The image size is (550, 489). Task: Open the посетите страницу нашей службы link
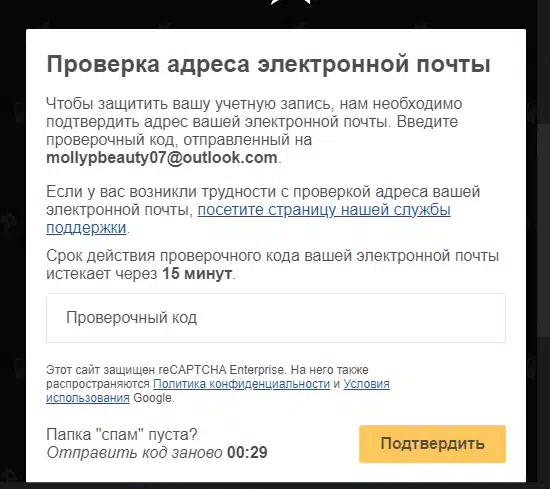pyautogui.click(x=324, y=210)
